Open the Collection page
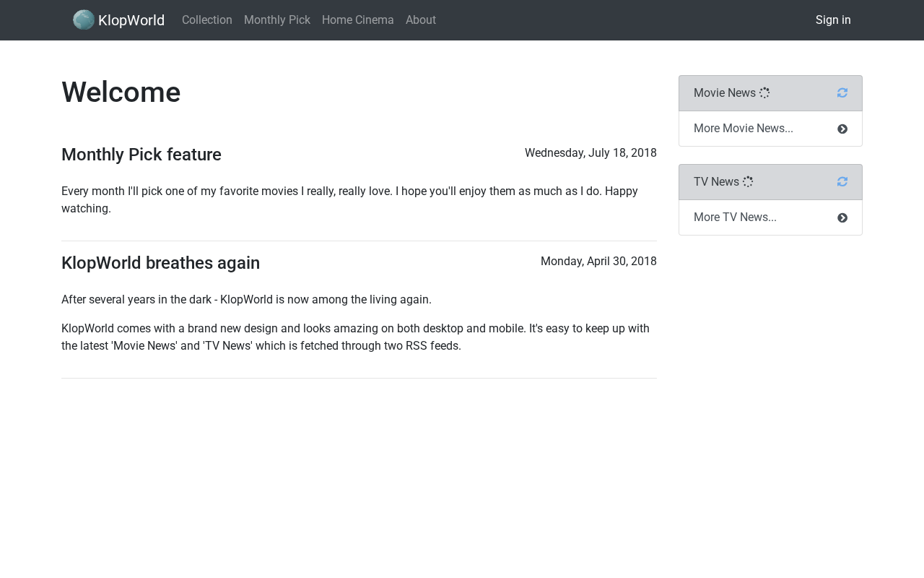The height and width of the screenshot is (578, 924). coord(207,20)
